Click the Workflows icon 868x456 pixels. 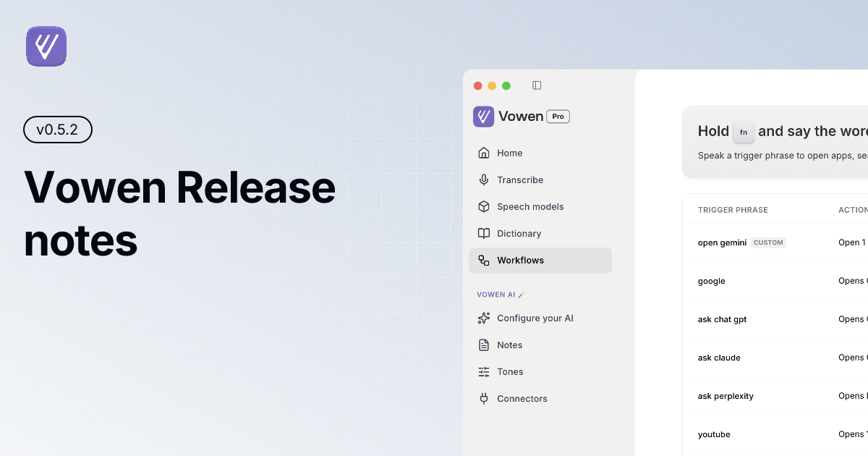[x=484, y=261]
